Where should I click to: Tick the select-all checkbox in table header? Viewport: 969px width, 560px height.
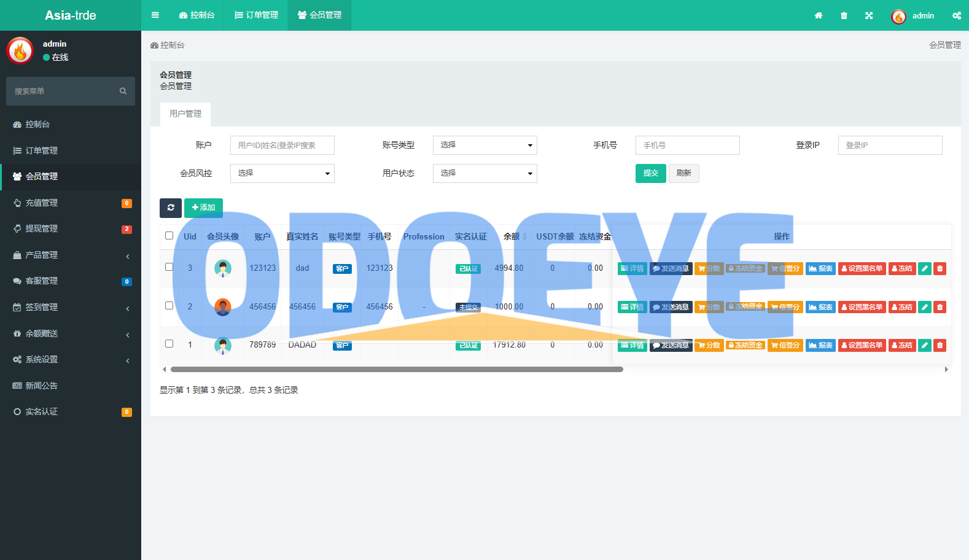click(x=169, y=236)
